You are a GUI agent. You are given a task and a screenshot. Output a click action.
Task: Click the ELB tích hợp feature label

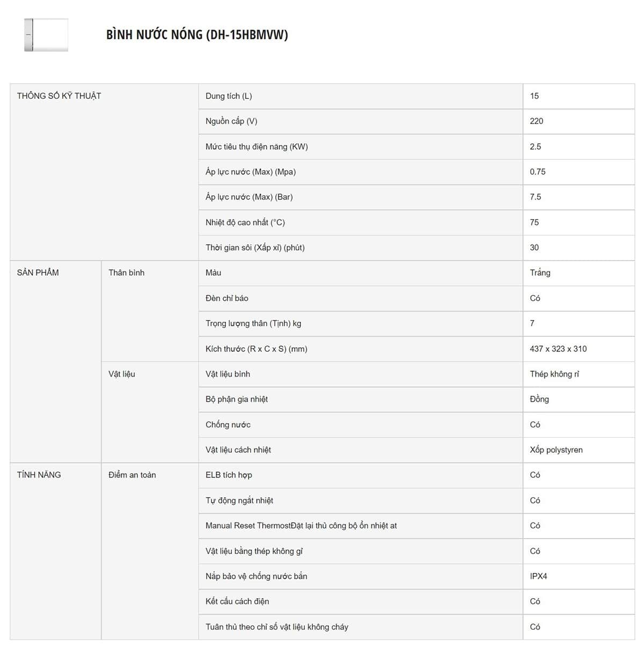[x=229, y=475]
